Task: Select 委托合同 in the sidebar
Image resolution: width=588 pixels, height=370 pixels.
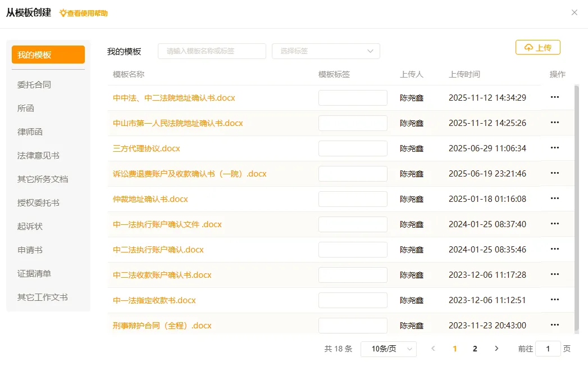Action: pyautogui.click(x=34, y=85)
